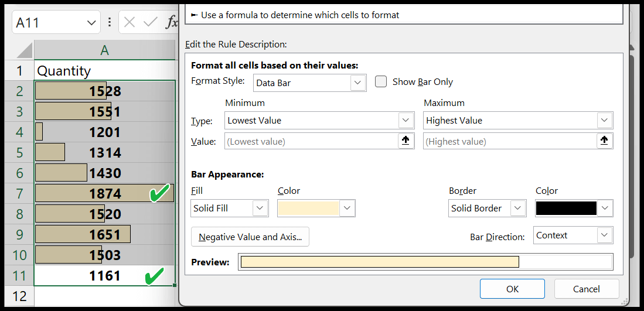Click the three-dot handle beside Name Box
This screenshot has width=644, height=311.
pos(109,22)
